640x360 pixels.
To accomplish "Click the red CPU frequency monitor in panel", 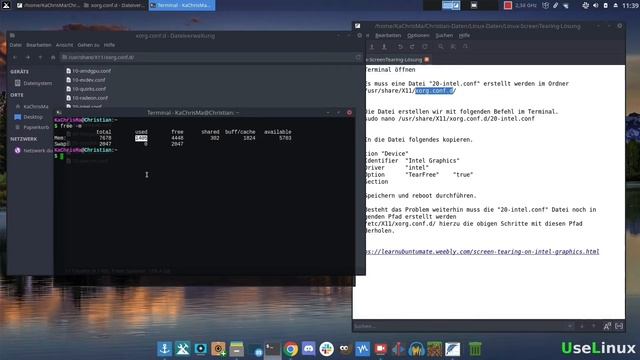I will click(x=508, y=5).
